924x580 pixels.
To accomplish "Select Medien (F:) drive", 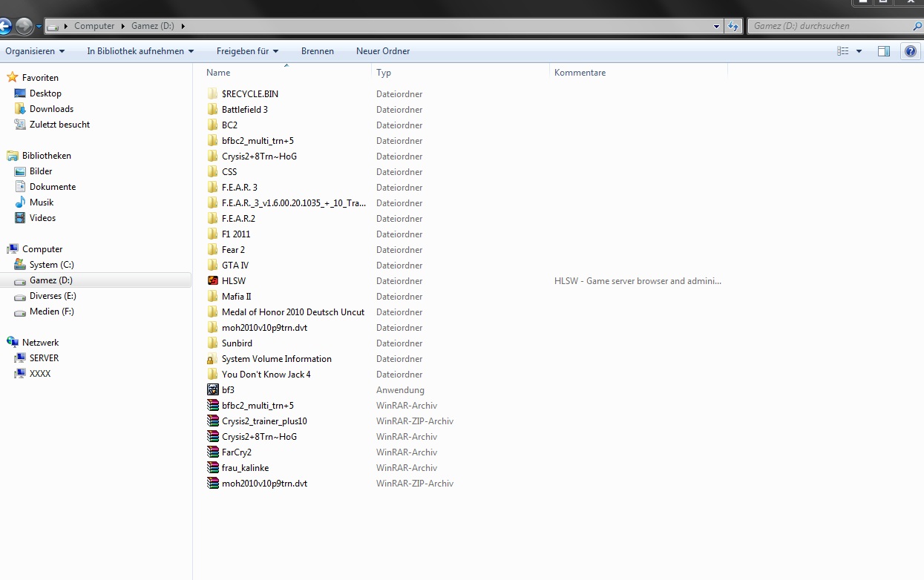I will [x=52, y=312].
